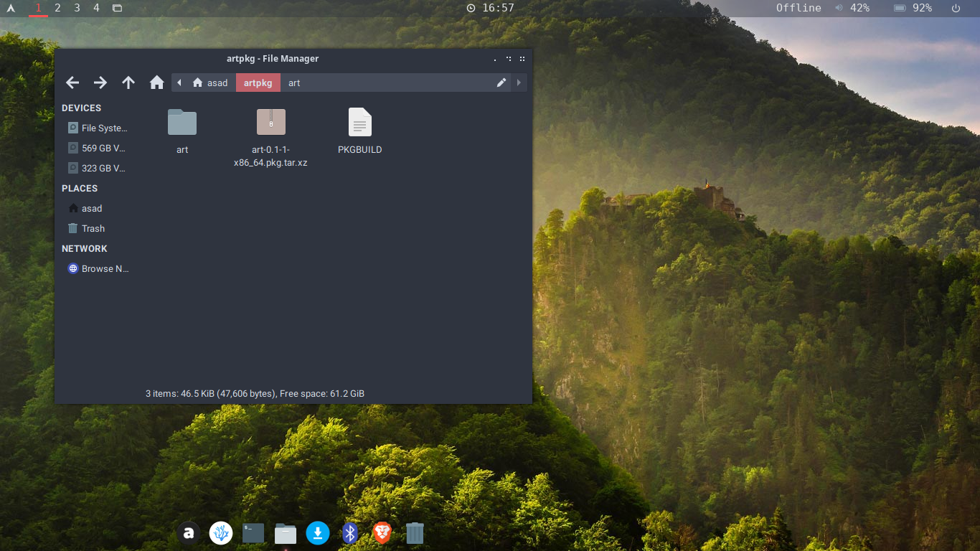Viewport: 980px width, 551px height.
Task: Click the Offline network status
Action: (x=798, y=8)
